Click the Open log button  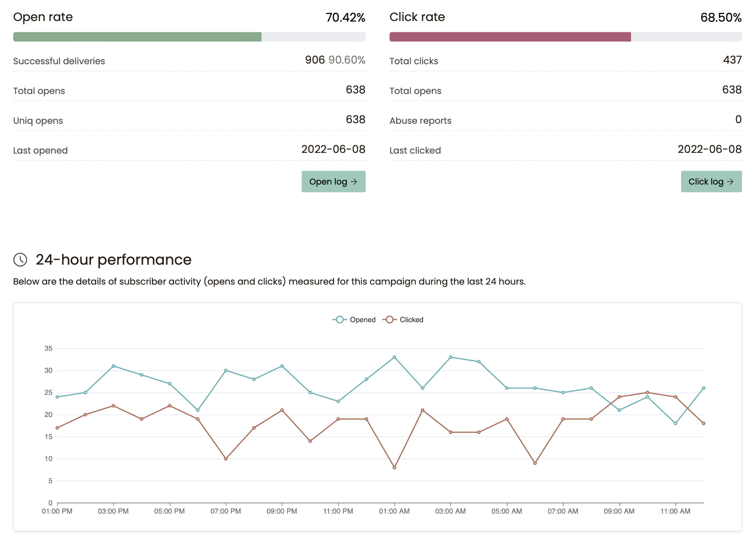[333, 182]
